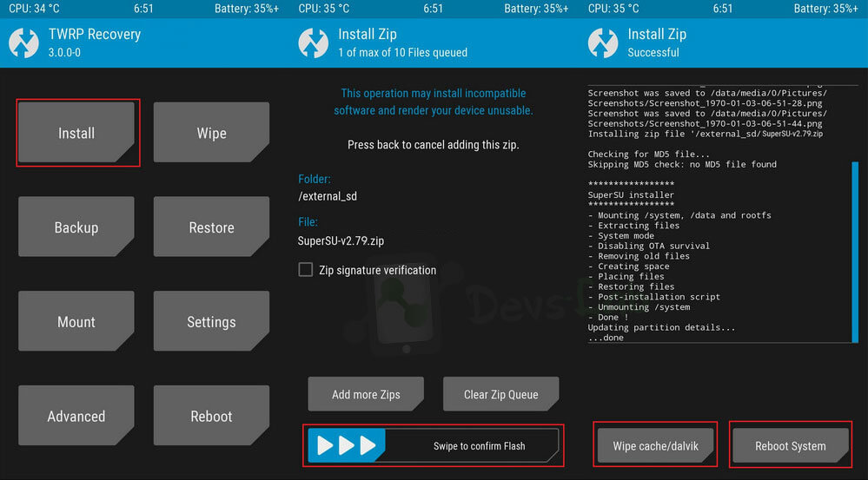The image size is (868, 480).
Task: Click 'CPU: 34 °C' status readout
Action: [35, 9]
